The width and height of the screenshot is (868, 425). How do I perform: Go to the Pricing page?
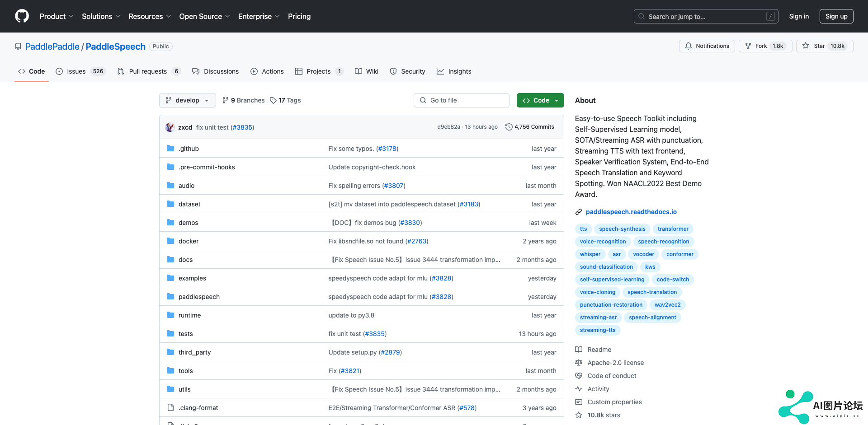point(299,16)
